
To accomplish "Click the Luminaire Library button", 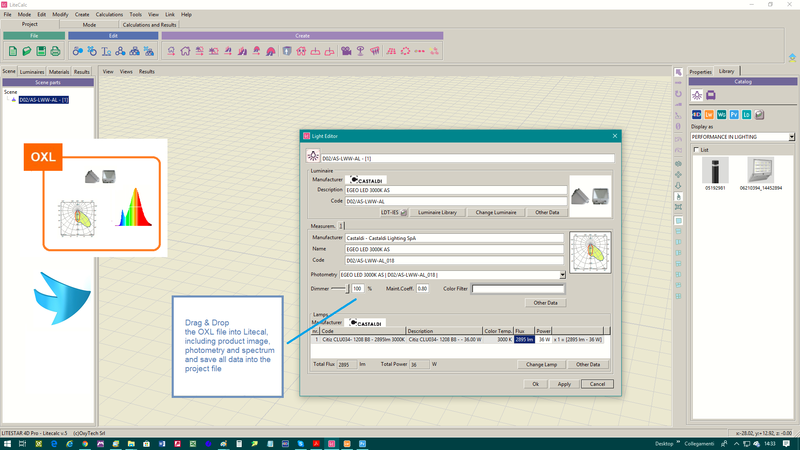I will click(x=437, y=212).
